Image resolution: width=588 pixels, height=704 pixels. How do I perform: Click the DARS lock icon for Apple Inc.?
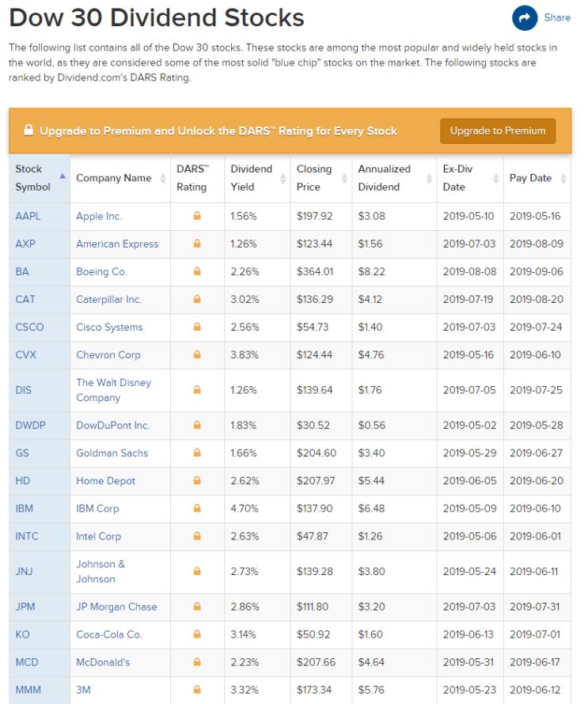(x=197, y=216)
